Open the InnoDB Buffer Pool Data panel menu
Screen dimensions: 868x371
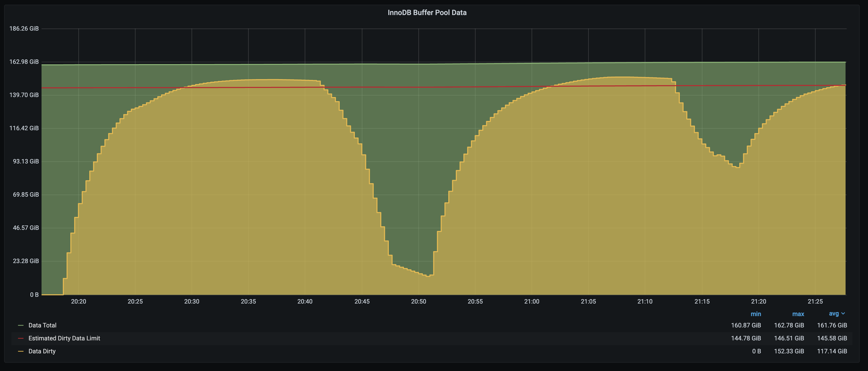pyautogui.click(x=427, y=12)
